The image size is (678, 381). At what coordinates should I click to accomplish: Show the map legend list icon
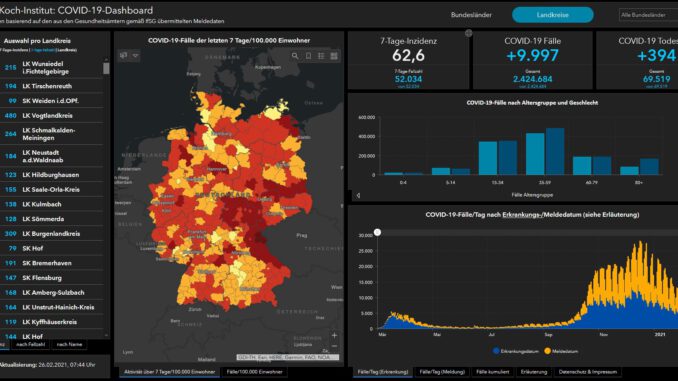[321, 56]
